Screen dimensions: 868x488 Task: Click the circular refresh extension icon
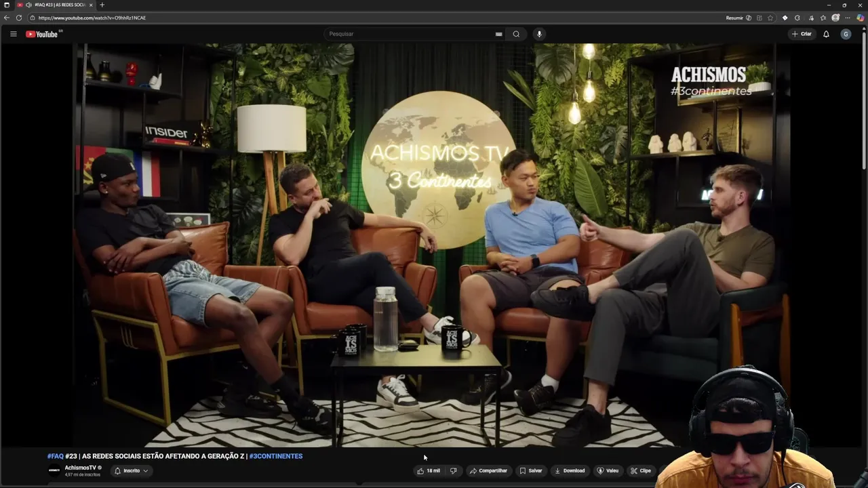pos(797,18)
